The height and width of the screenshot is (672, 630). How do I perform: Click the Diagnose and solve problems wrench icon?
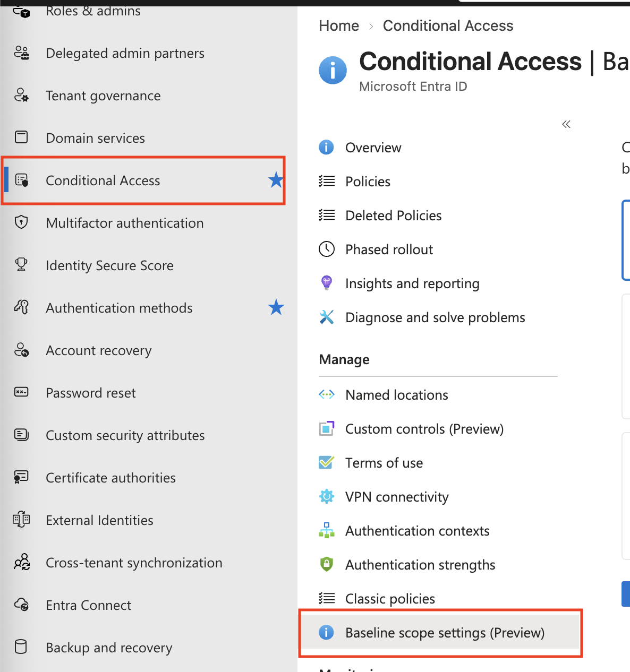(327, 317)
